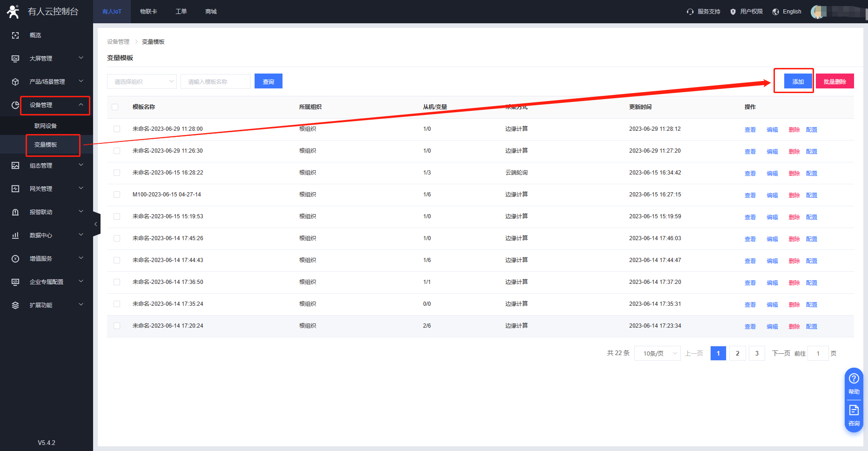
Task: Click the red 批量删除 button
Action: click(x=834, y=81)
